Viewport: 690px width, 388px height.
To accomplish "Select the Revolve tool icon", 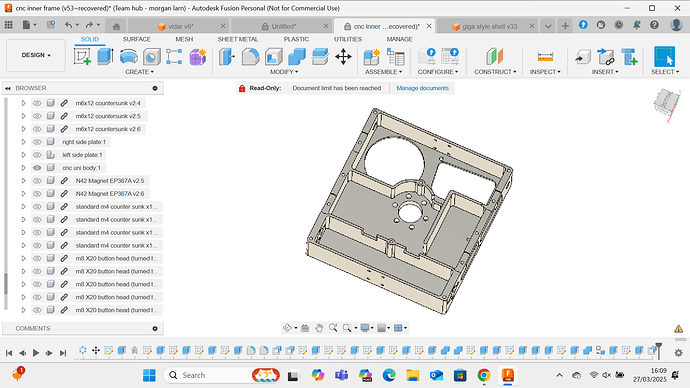I will point(128,57).
